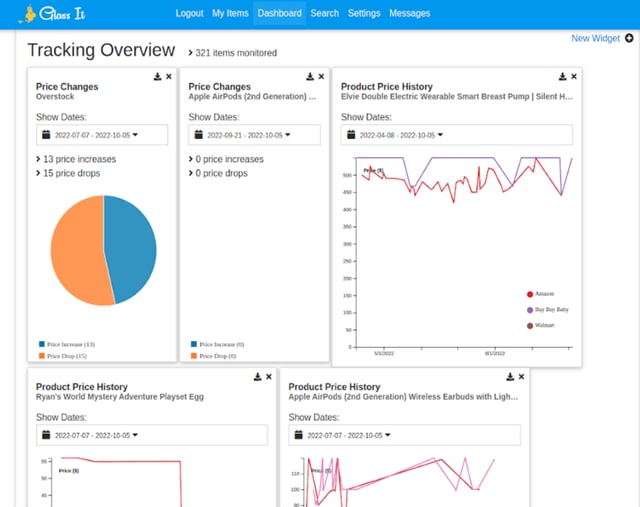Click Apple AirPods Wireless Earbuds price history title
The image size is (640, 507).
(x=403, y=397)
